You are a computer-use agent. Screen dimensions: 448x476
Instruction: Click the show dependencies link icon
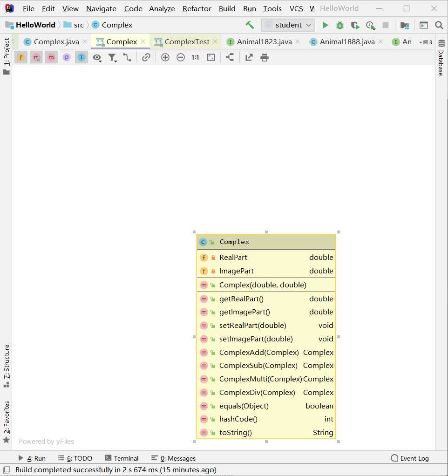tap(146, 57)
